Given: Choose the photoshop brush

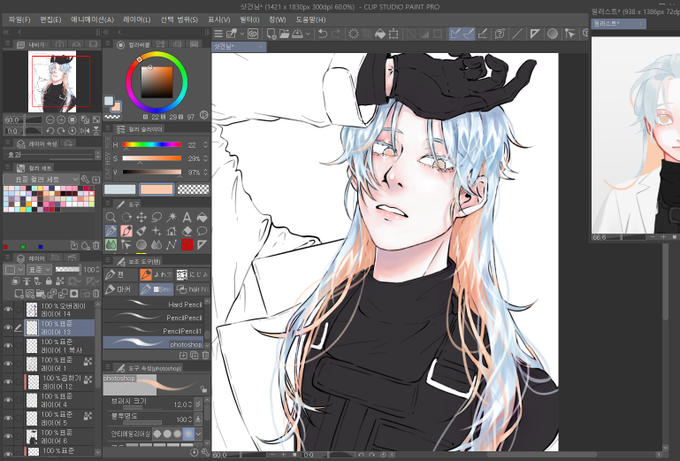Looking at the screenshot, I should pos(153,343).
